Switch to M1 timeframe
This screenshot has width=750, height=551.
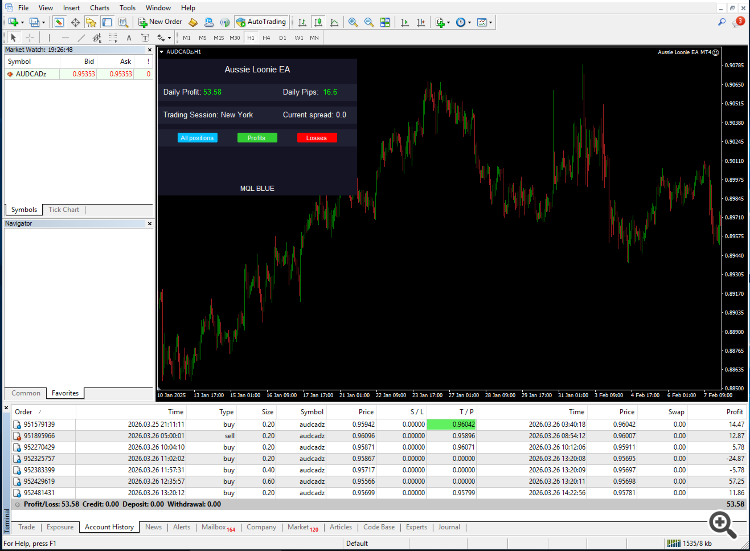(x=187, y=37)
